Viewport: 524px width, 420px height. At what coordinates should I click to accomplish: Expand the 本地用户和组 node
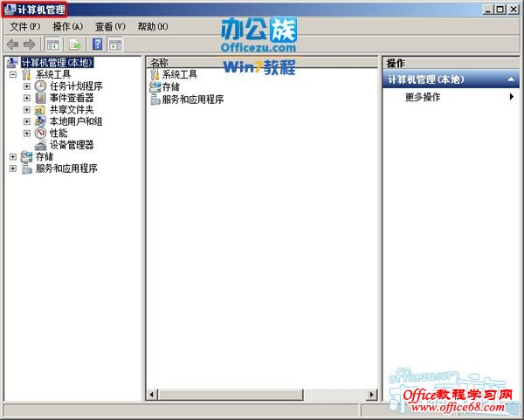click(x=27, y=121)
